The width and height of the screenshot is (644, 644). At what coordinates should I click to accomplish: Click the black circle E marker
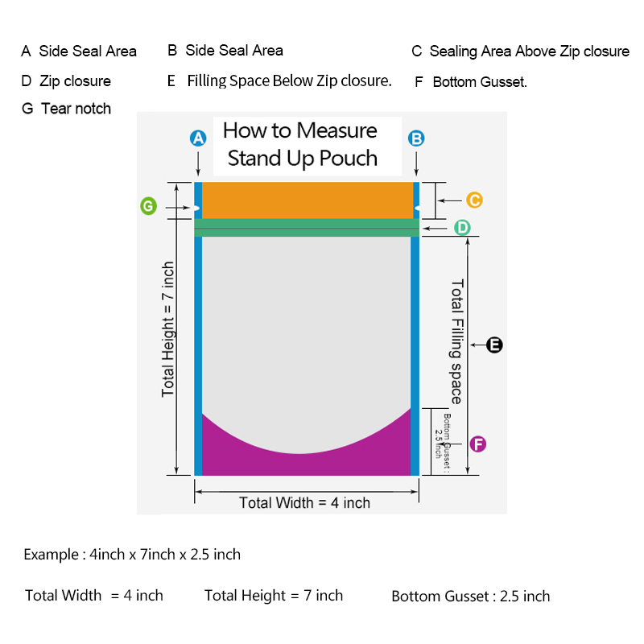click(x=494, y=345)
